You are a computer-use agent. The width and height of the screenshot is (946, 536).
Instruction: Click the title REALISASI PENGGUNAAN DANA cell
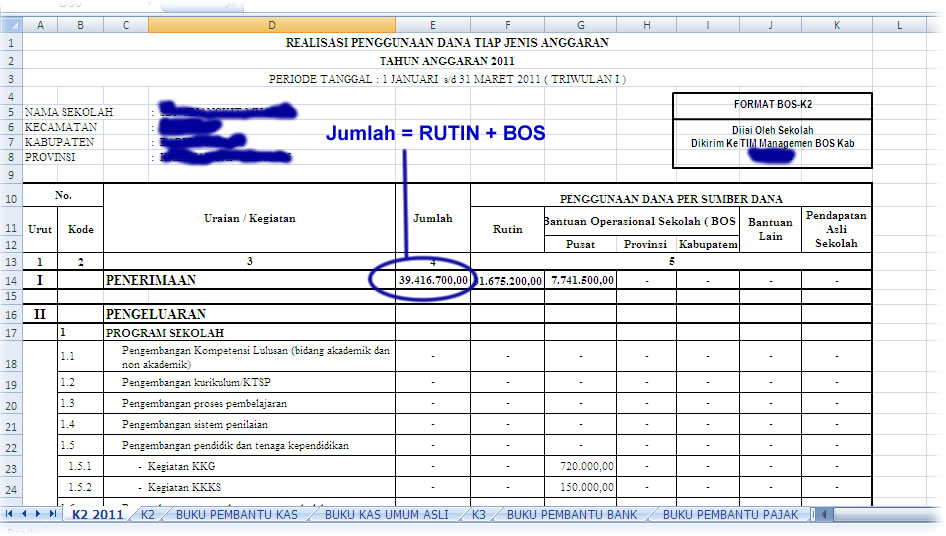tap(447, 42)
